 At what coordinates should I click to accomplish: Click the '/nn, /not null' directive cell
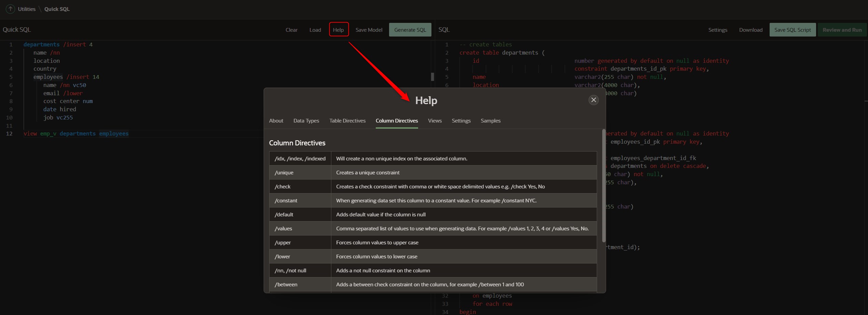[x=300, y=271]
